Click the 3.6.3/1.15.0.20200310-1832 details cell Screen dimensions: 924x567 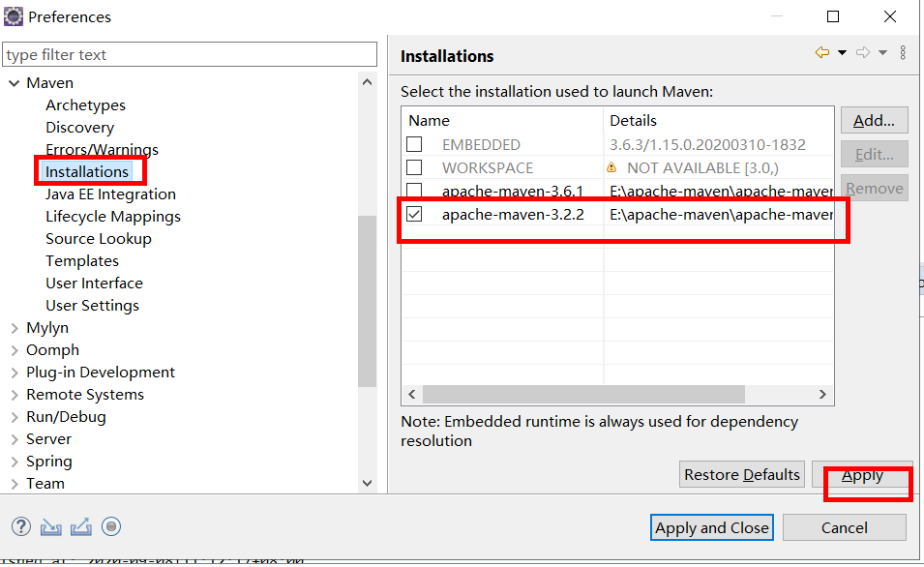[x=707, y=144]
